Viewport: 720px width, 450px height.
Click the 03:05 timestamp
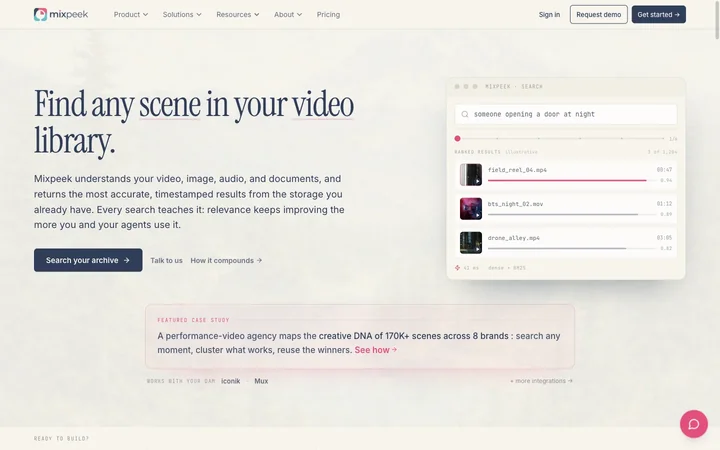[664, 238]
